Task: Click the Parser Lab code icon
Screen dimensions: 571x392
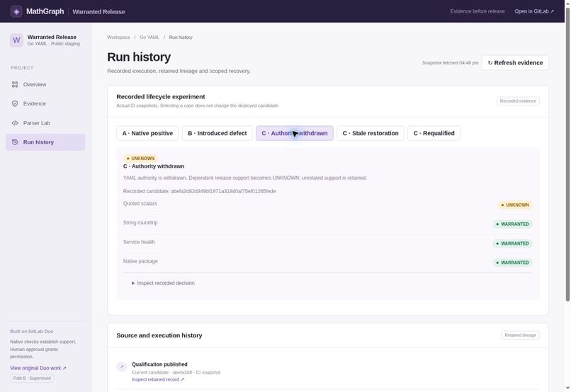Action: [15, 123]
